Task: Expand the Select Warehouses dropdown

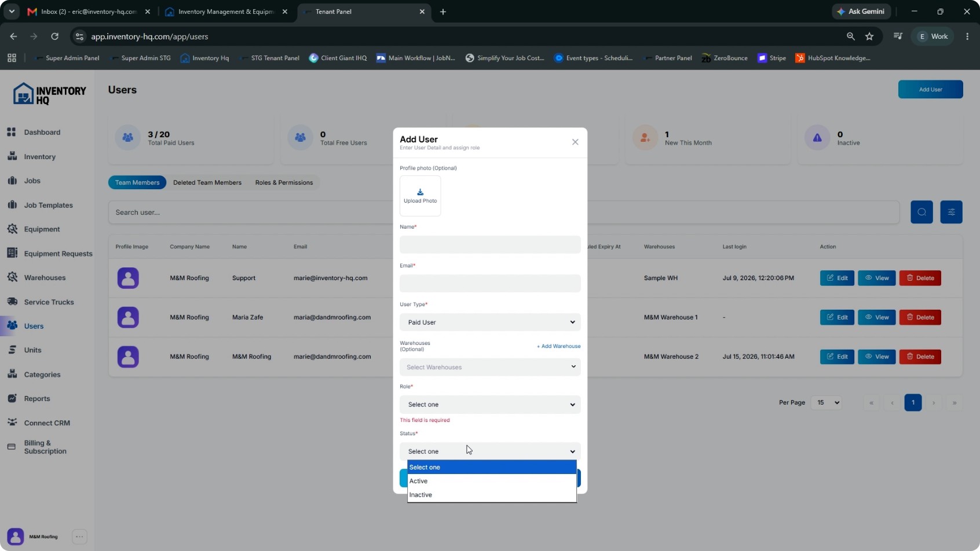Action: click(x=490, y=367)
